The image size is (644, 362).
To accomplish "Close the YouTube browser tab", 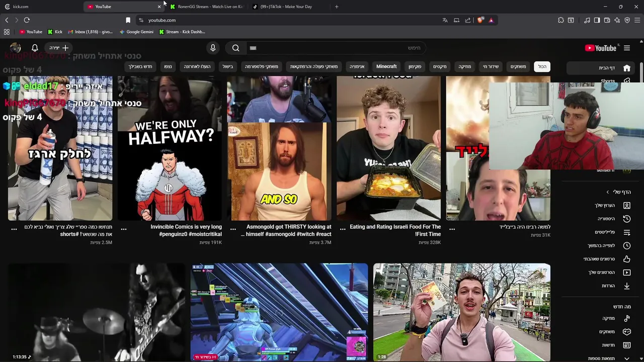I will coord(159,7).
